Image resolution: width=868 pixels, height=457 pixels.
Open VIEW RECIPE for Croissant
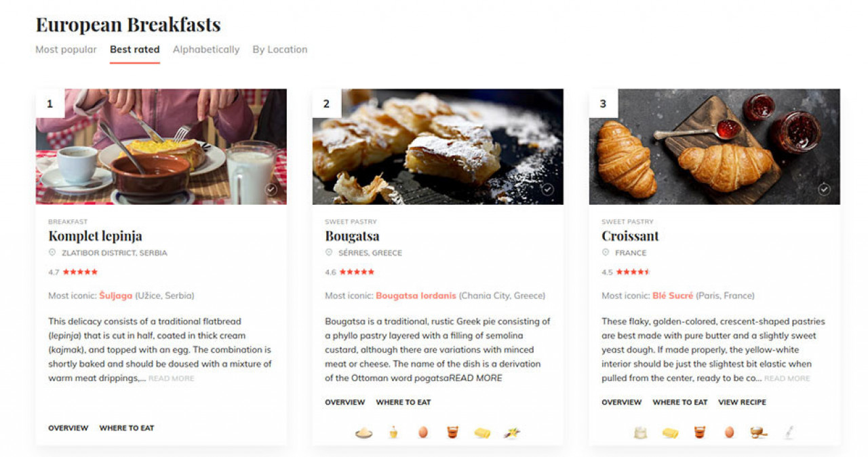742,402
